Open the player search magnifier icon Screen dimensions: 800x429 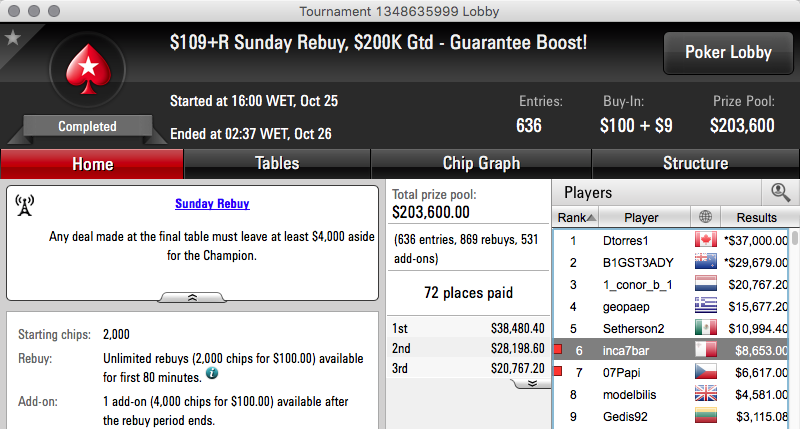(x=780, y=193)
